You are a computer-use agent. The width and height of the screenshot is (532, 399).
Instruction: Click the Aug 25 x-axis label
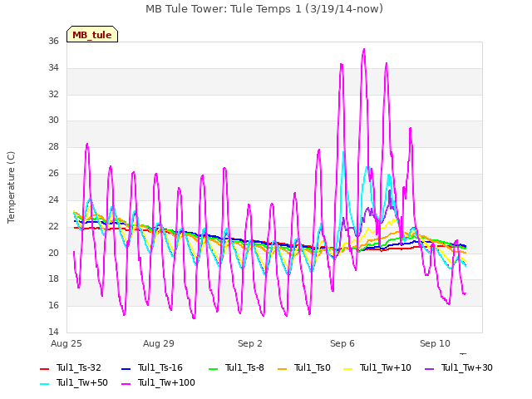66,343
